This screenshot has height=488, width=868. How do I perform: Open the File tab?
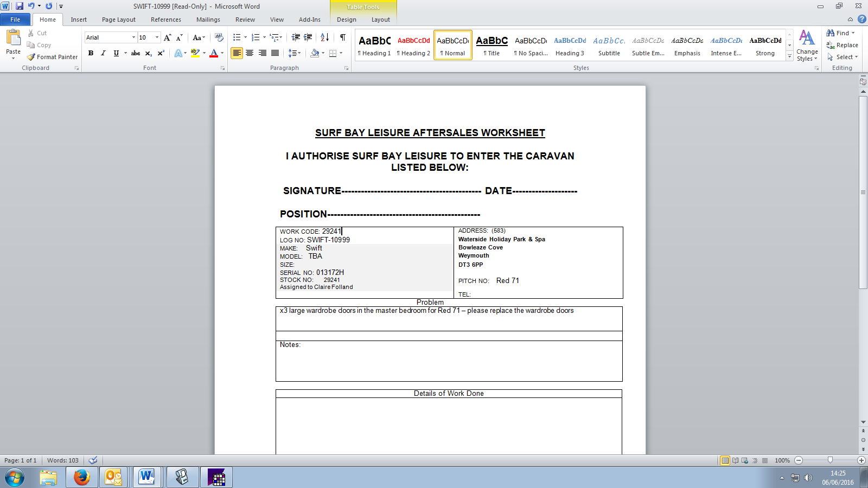point(15,20)
